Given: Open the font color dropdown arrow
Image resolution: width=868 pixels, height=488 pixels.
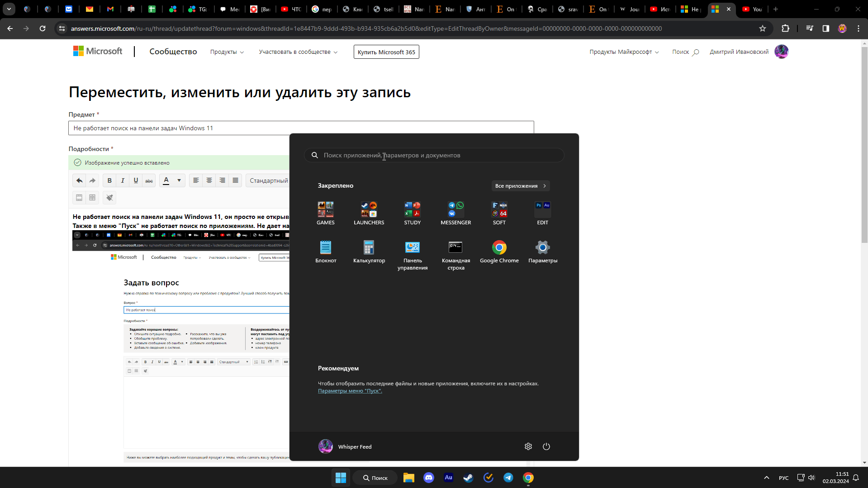Looking at the screenshot, I should tap(179, 180).
